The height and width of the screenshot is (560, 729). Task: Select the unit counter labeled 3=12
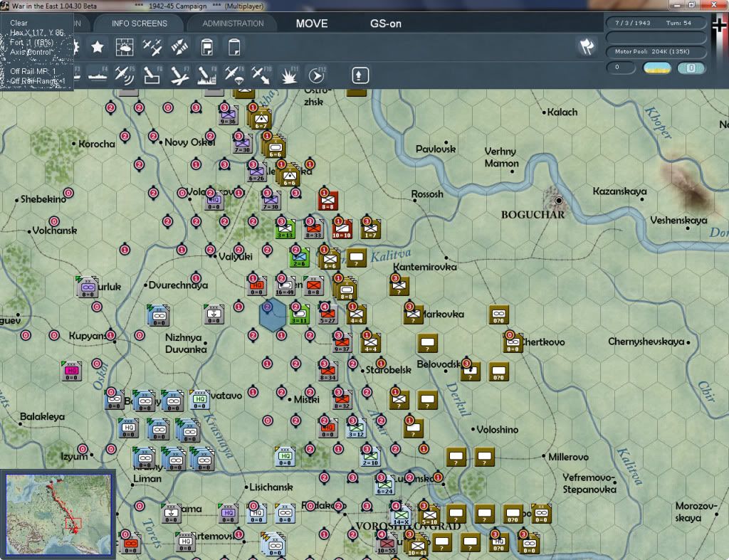pyautogui.click(x=356, y=428)
